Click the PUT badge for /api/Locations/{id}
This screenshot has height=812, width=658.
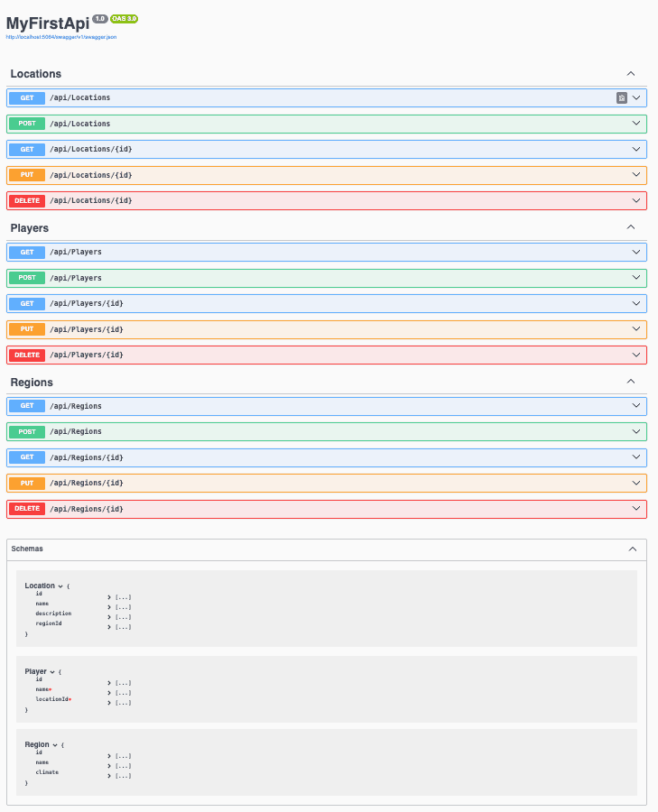pos(26,175)
